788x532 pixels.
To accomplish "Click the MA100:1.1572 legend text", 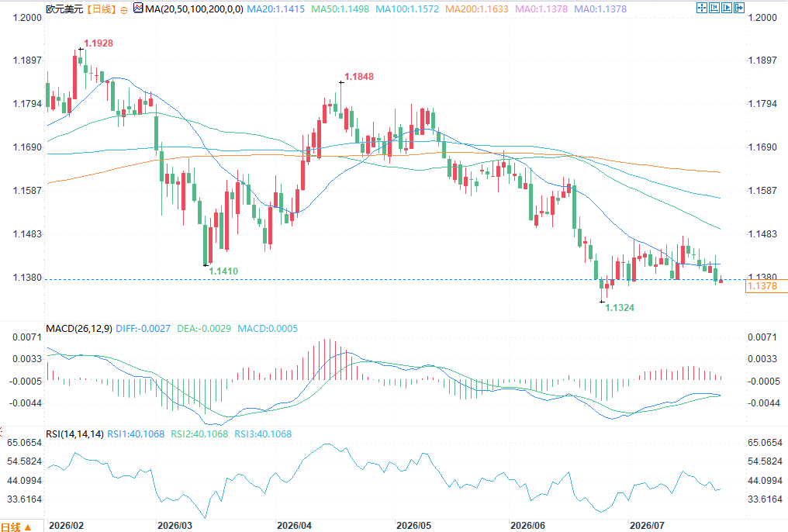I will (407, 9).
